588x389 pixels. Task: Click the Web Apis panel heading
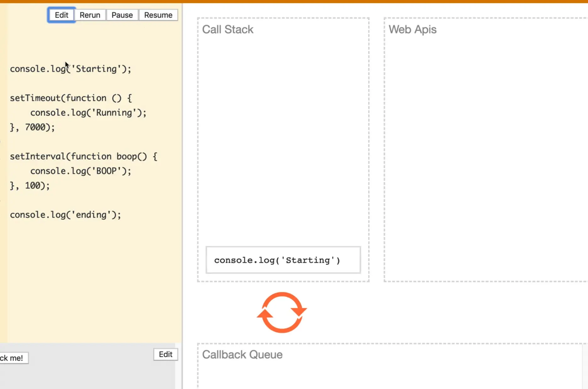pyautogui.click(x=412, y=29)
